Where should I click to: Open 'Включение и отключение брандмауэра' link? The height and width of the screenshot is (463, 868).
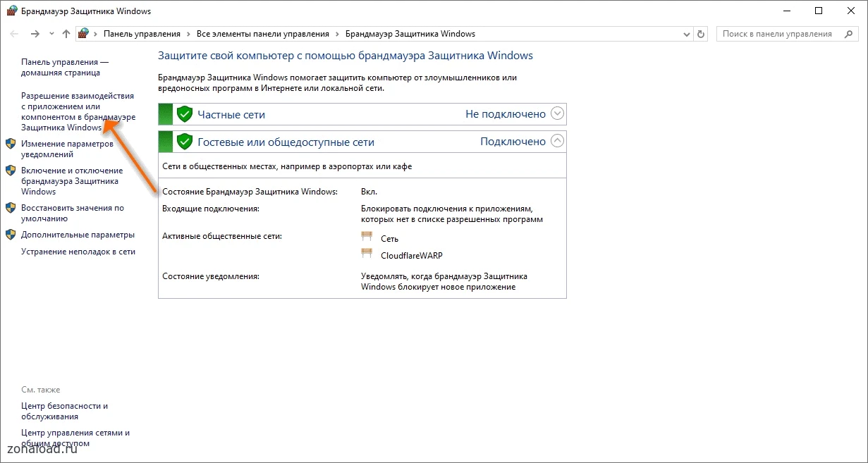tap(72, 181)
